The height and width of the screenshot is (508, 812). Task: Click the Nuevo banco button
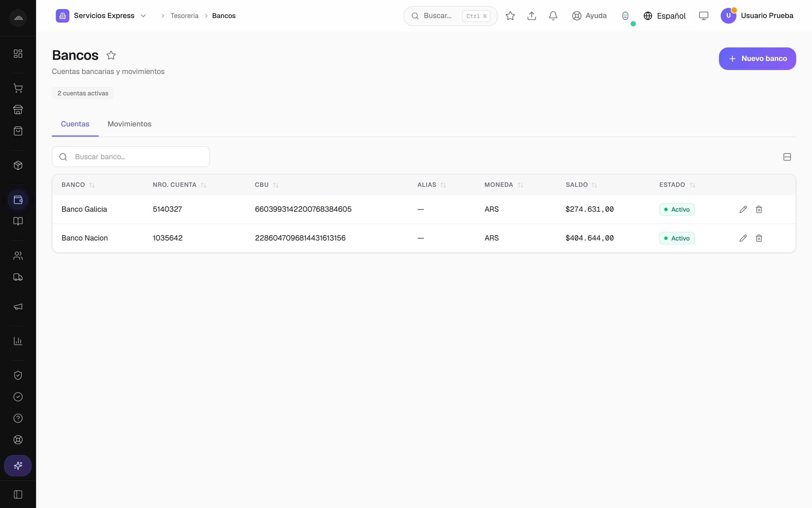pos(757,59)
